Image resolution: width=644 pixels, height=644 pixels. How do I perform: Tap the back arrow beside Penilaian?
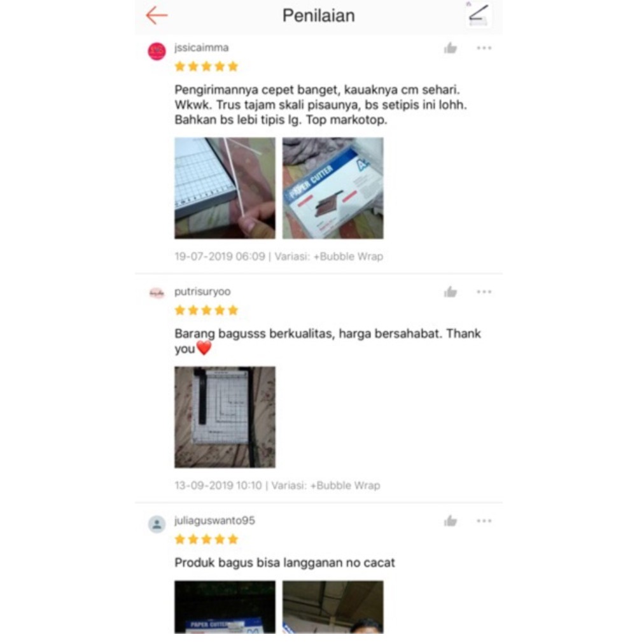click(157, 16)
